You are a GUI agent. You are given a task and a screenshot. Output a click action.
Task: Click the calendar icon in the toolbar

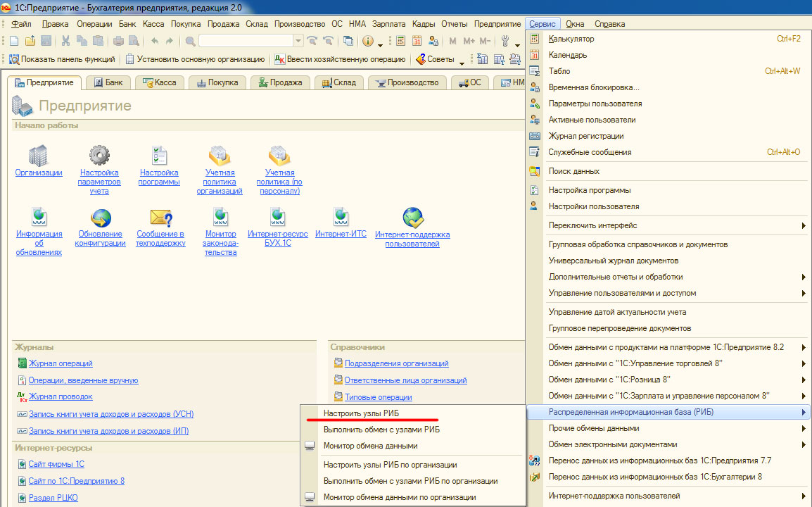tap(417, 41)
